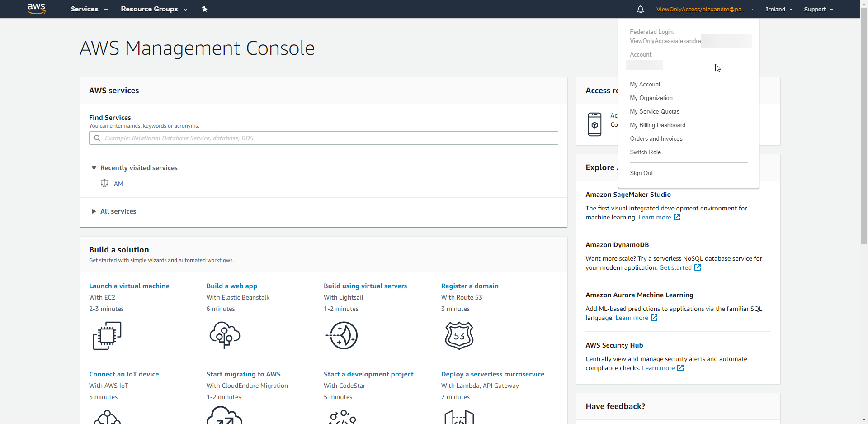Open Build using virtual servers link
The image size is (868, 424).
pos(365,286)
